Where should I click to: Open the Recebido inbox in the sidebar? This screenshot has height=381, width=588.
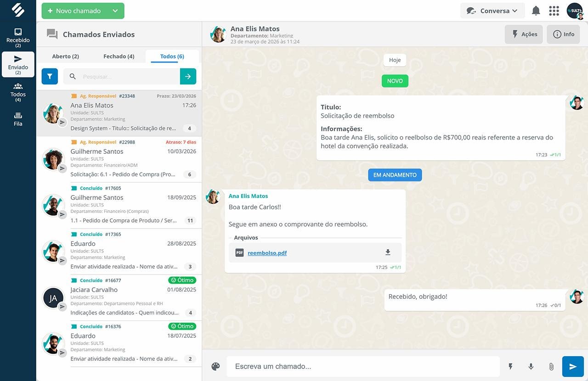click(x=18, y=36)
